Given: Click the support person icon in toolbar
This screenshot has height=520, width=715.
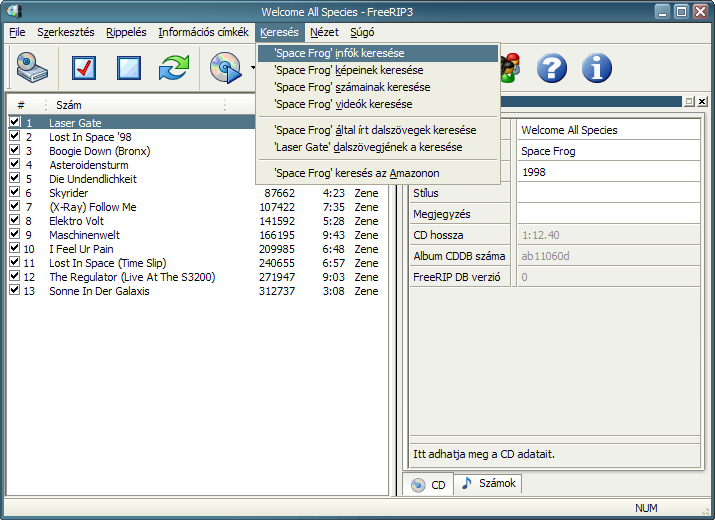Looking at the screenshot, I should click(x=510, y=68).
